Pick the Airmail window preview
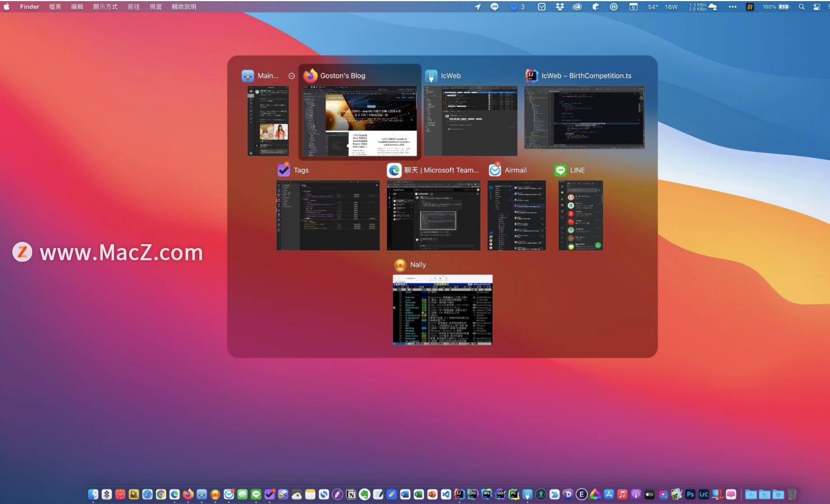The image size is (830, 504). point(517,215)
